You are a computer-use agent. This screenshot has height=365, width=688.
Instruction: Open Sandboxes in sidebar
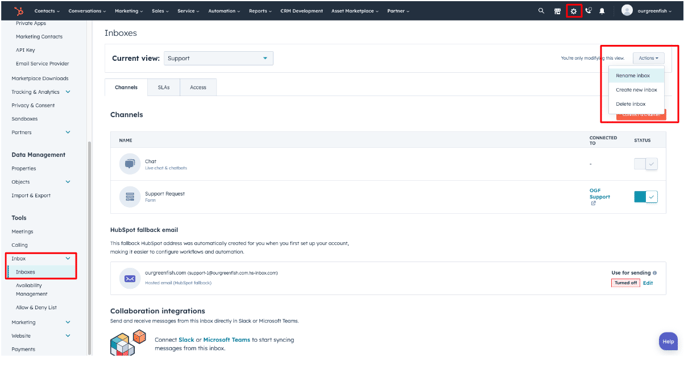(25, 119)
